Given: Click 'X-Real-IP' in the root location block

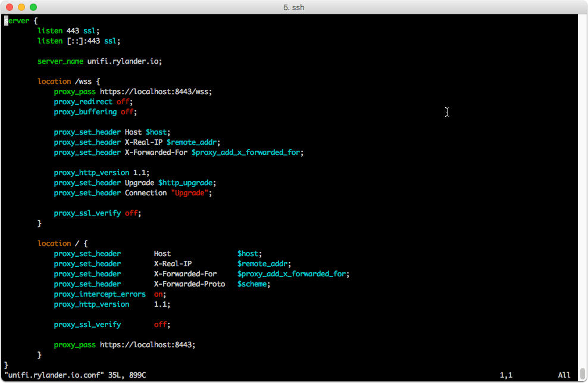Looking at the screenshot, I should pos(173,264).
